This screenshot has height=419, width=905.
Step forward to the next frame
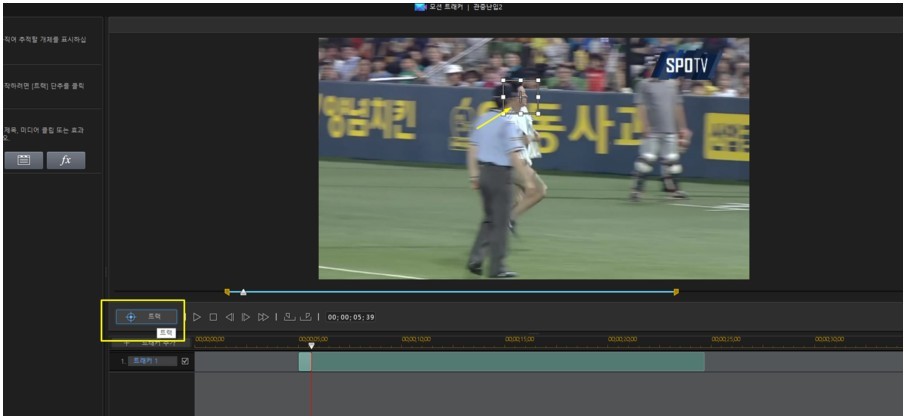pyautogui.click(x=245, y=317)
